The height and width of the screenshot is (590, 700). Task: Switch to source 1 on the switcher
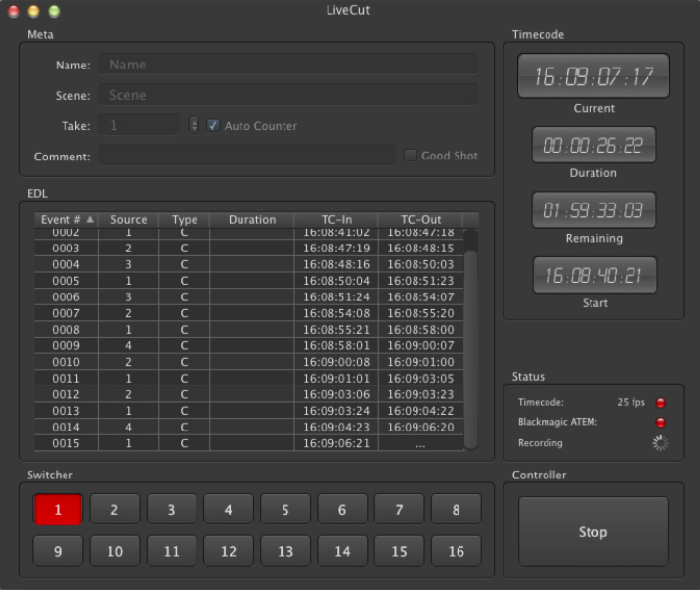tap(58, 509)
